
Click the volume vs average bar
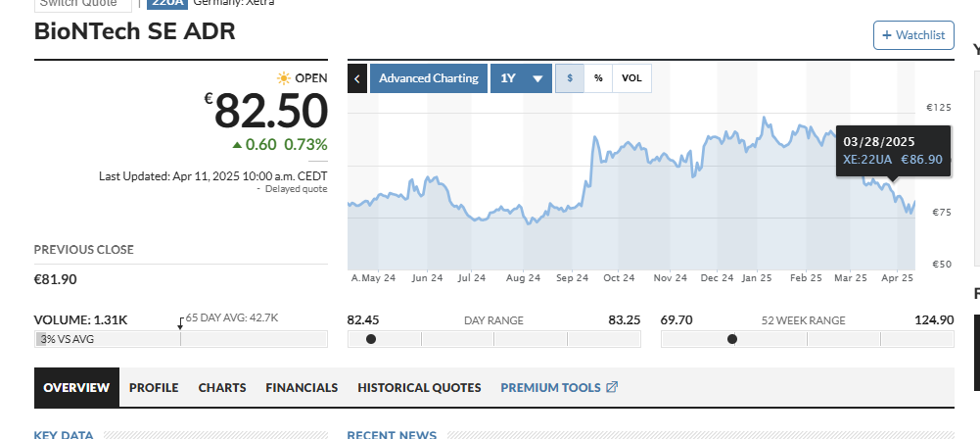click(180, 339)
